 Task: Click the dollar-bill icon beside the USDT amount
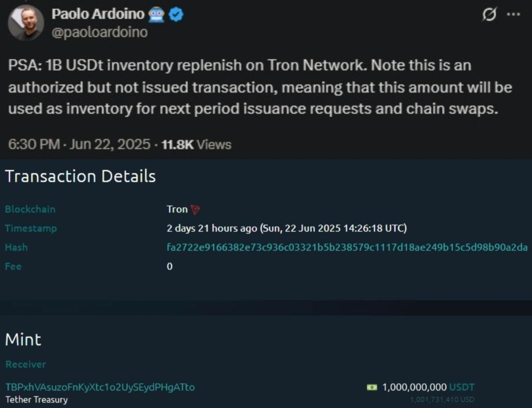pos(372,387)
